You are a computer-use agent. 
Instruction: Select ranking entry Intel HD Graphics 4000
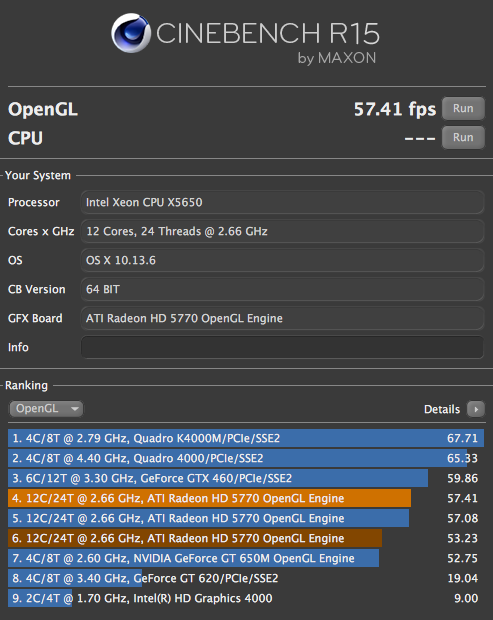[x=246, y=598]
